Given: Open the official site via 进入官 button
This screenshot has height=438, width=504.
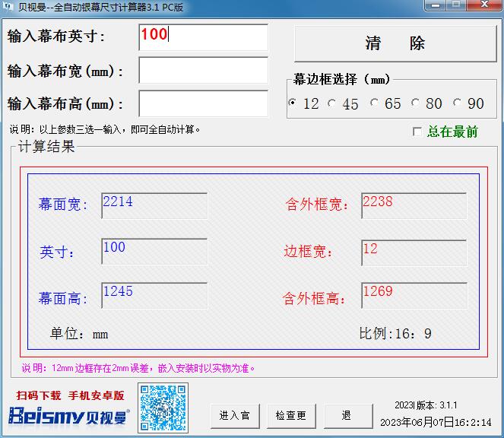Looking at the screenshot, I should [235, 416].
